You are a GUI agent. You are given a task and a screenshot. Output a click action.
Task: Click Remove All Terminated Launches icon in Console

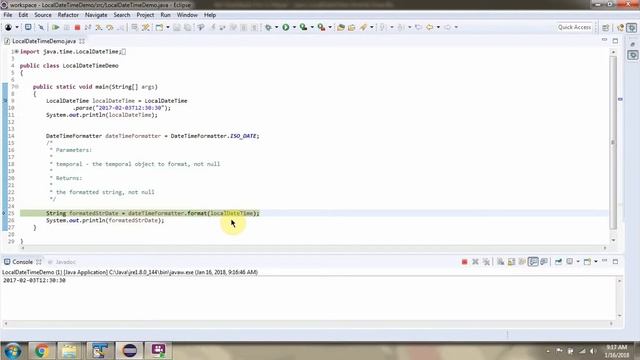[486, 262]
